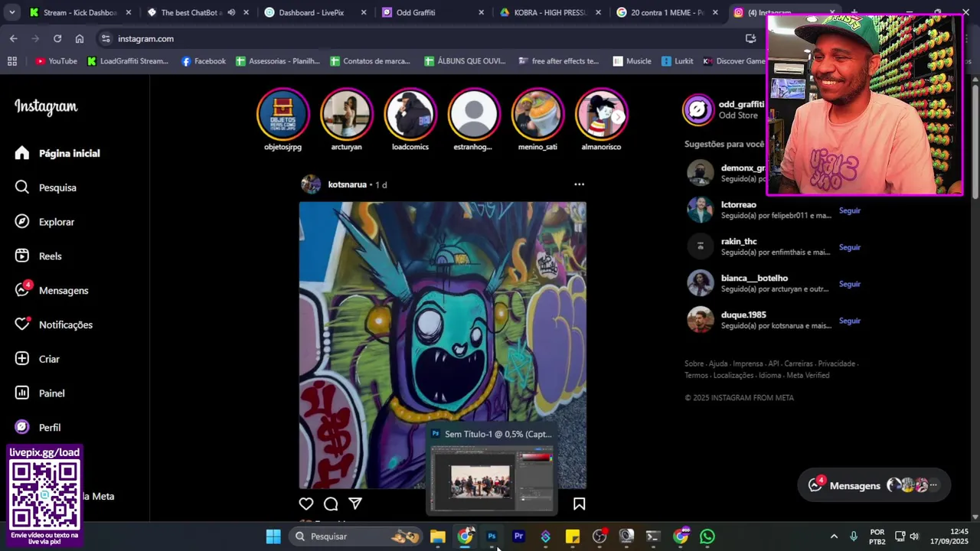Open duque.1985 suggested profile
The image size is (980, 551).
[743, 315]
